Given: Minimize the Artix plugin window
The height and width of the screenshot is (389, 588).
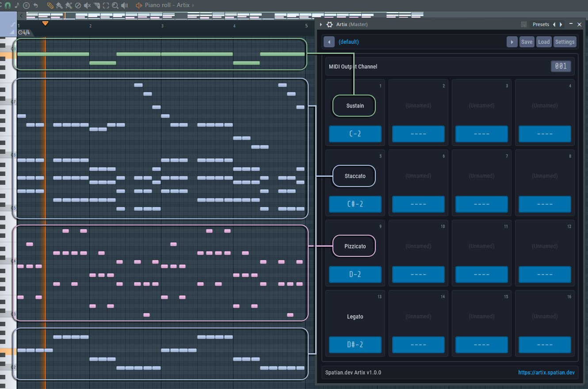Looking at the screenshot, I should click(x=571, y=24).
